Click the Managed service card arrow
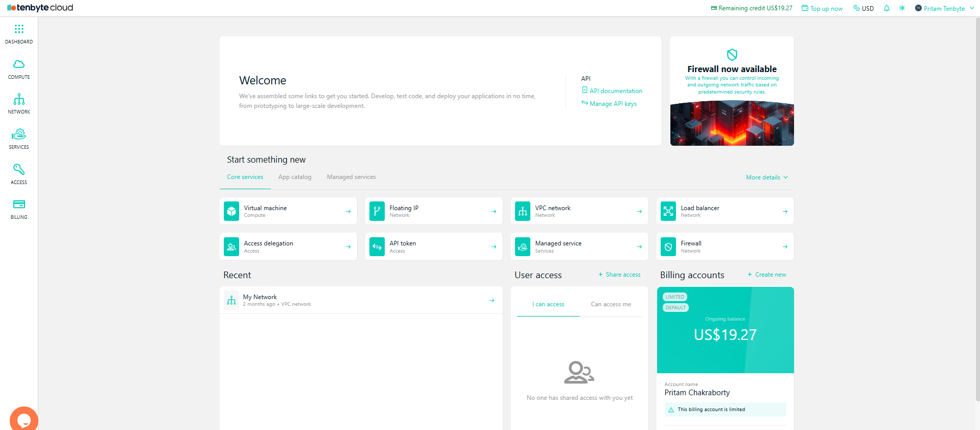This screenshot has width=980, height=430. pyautogui.click(x=639, y=246)
